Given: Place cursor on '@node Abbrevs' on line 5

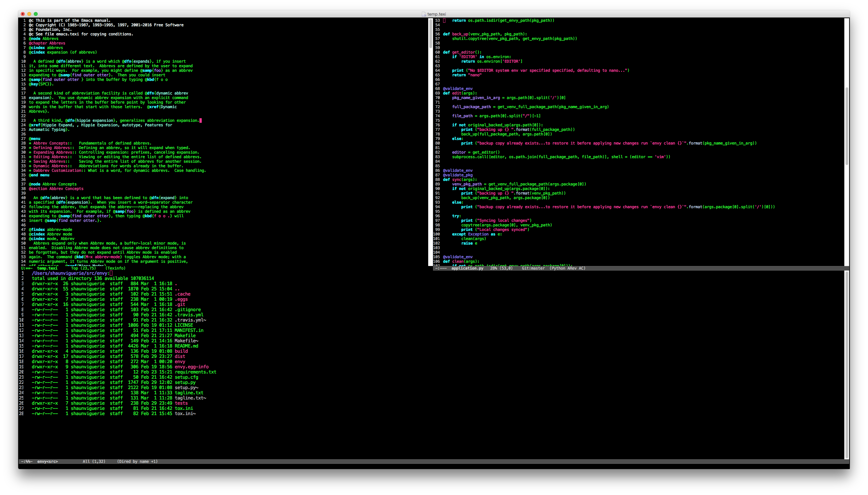Looking at the screenshot, I should click(44, 39).
